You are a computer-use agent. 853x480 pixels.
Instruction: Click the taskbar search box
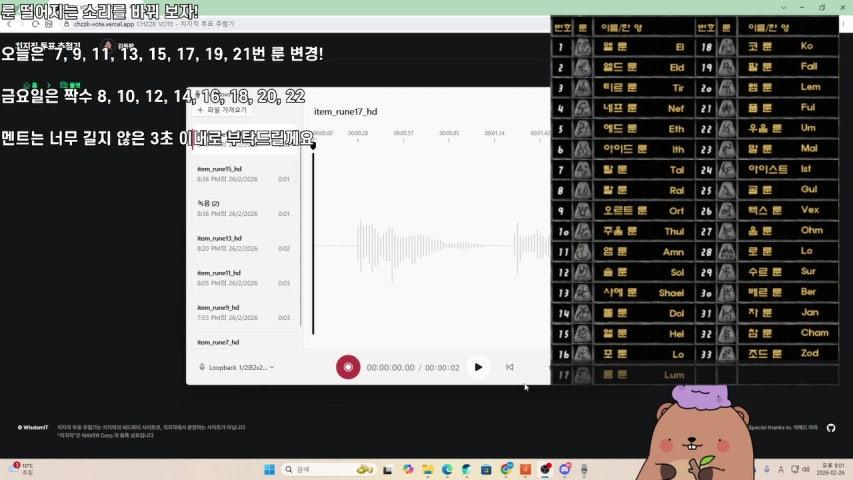click(329, 469)
